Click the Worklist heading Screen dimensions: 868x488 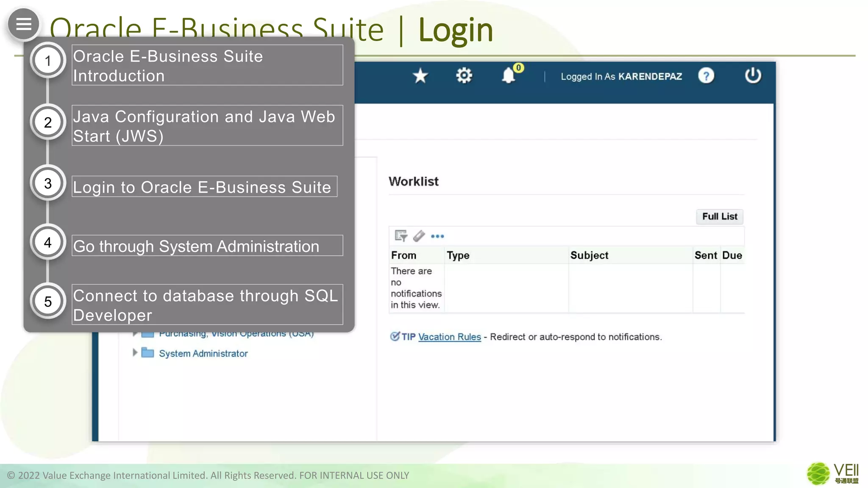point(413,181)
